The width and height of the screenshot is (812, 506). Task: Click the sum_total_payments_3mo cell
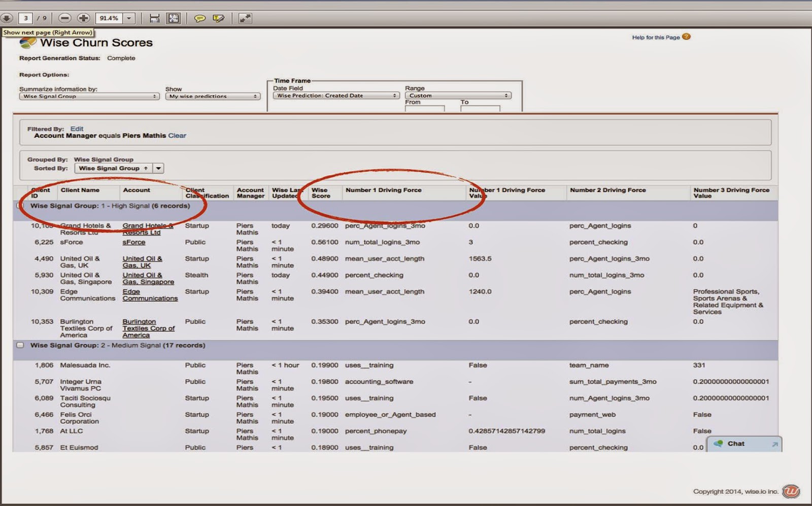(x=613, y=381)
